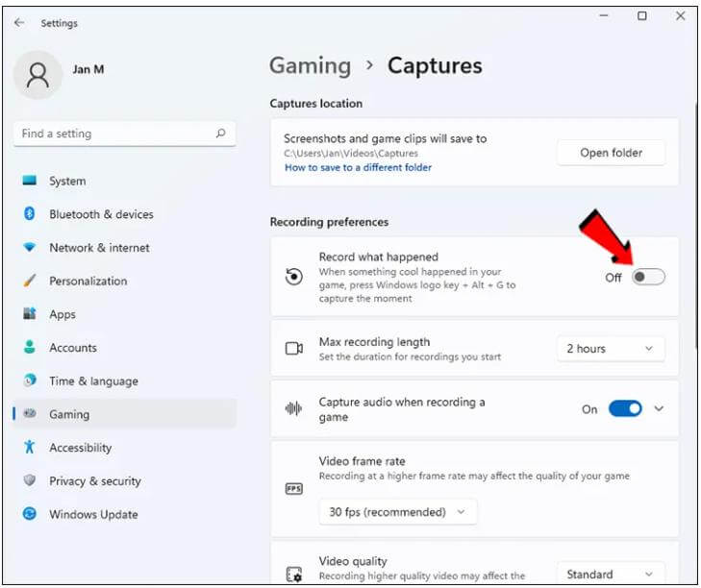
Task: Open Personalization settings
Action: coord(124,282)
